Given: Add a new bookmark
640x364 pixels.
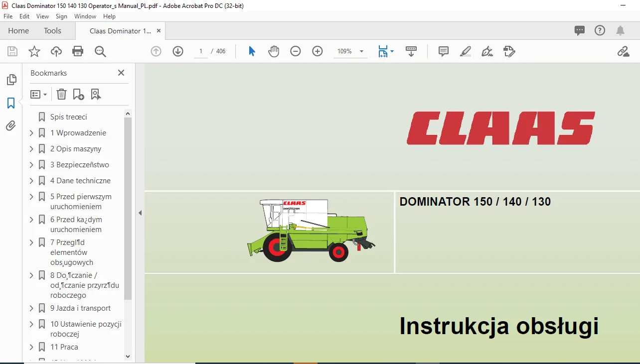Looking at the screenshot, I should click(78, 94).
